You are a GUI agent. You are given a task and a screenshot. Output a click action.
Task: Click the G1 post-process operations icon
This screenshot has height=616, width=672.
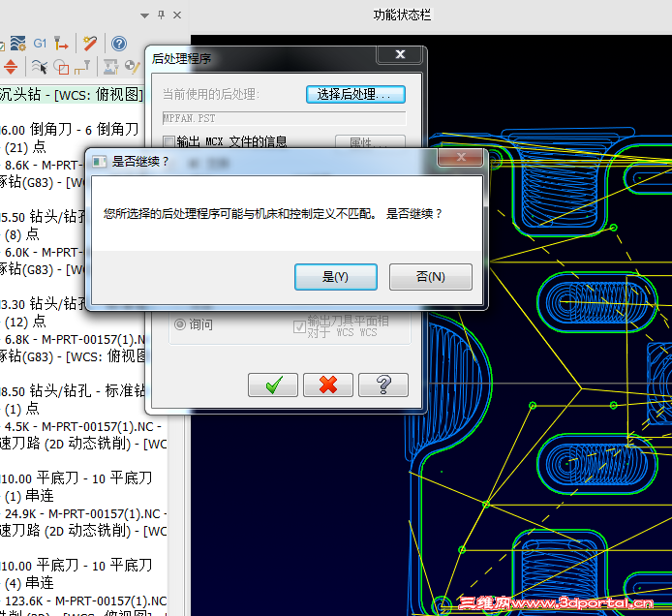click(40, 44)
